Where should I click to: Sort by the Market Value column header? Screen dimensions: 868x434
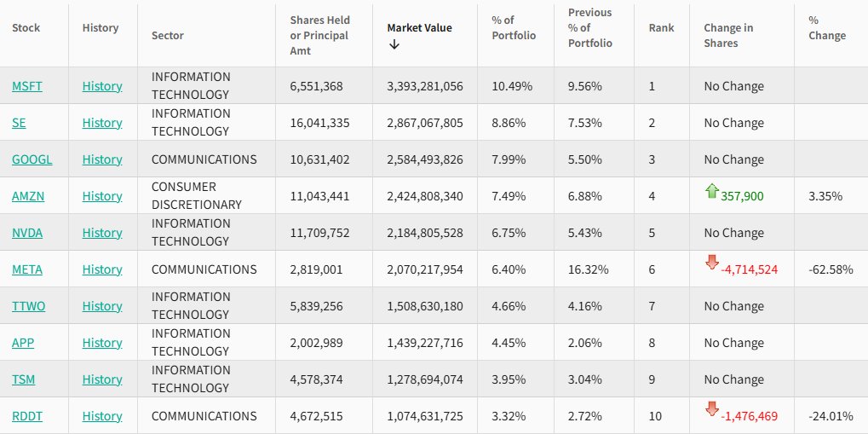click(419, 28)
